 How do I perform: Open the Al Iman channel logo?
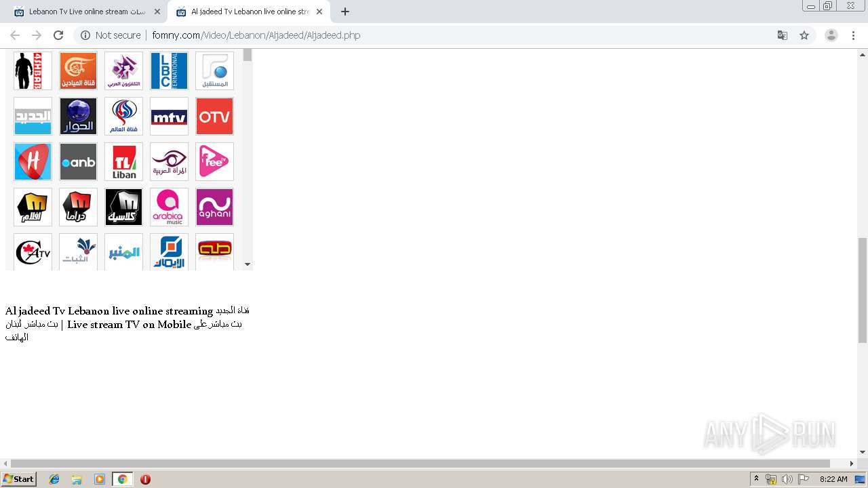tap(169, 251)
